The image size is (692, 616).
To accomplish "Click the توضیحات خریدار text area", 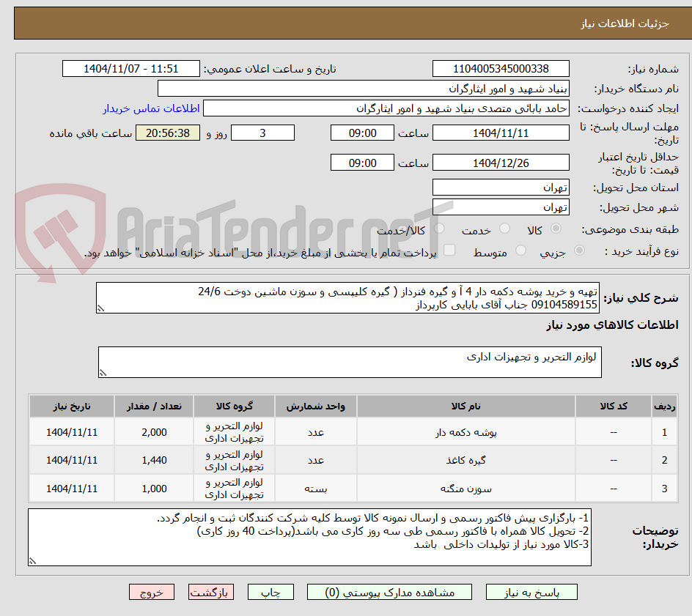I will 310,537.
